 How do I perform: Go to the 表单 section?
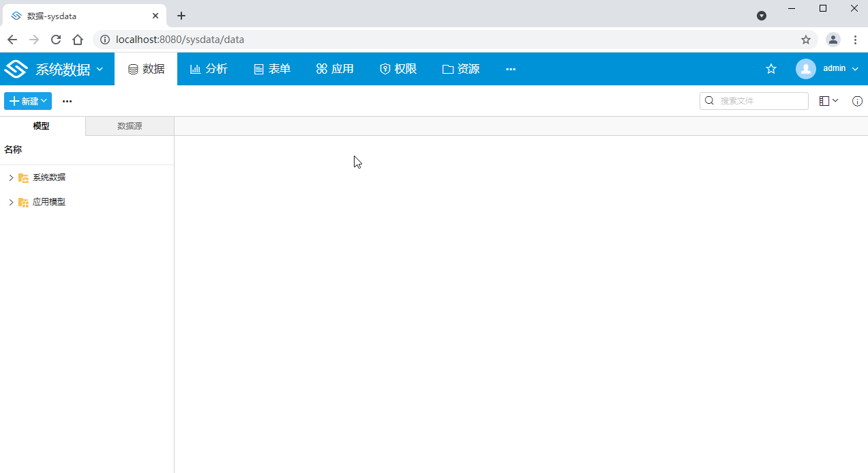[272, 69]
